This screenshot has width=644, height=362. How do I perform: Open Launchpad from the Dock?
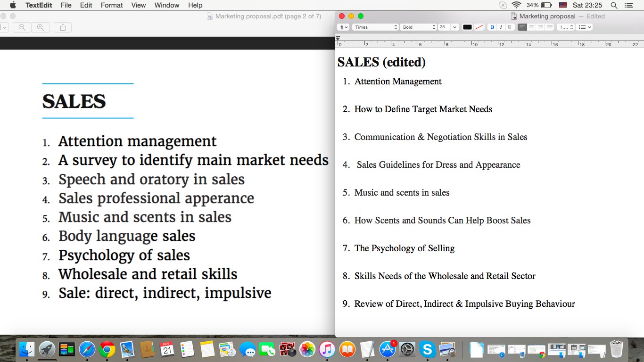click(x=47, y=349)
